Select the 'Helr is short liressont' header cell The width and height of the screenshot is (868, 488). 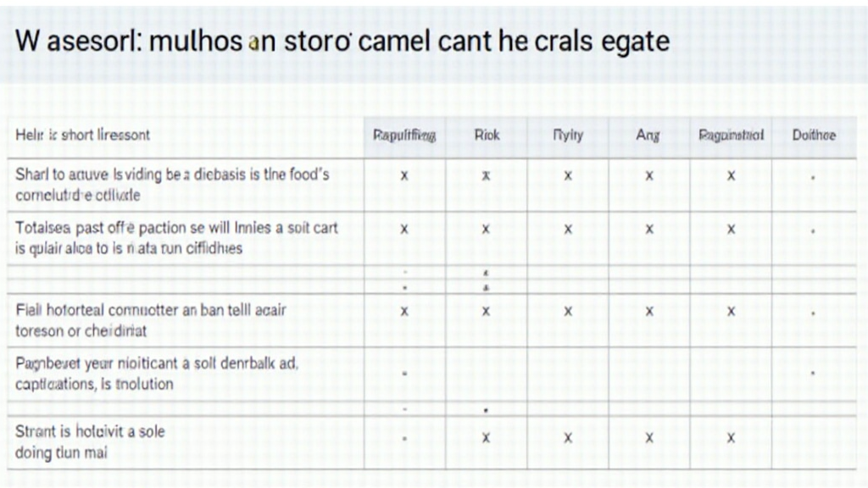click(83, 136)
